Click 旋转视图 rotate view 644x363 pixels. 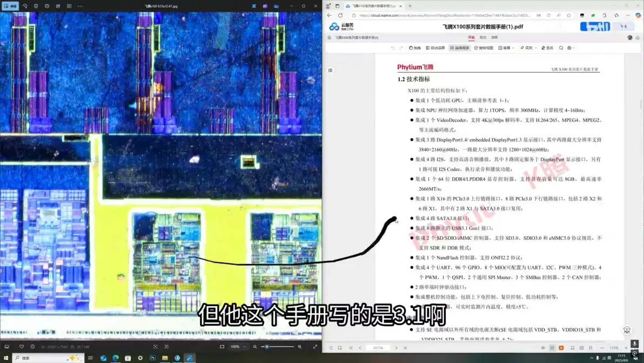pos(484,48)
